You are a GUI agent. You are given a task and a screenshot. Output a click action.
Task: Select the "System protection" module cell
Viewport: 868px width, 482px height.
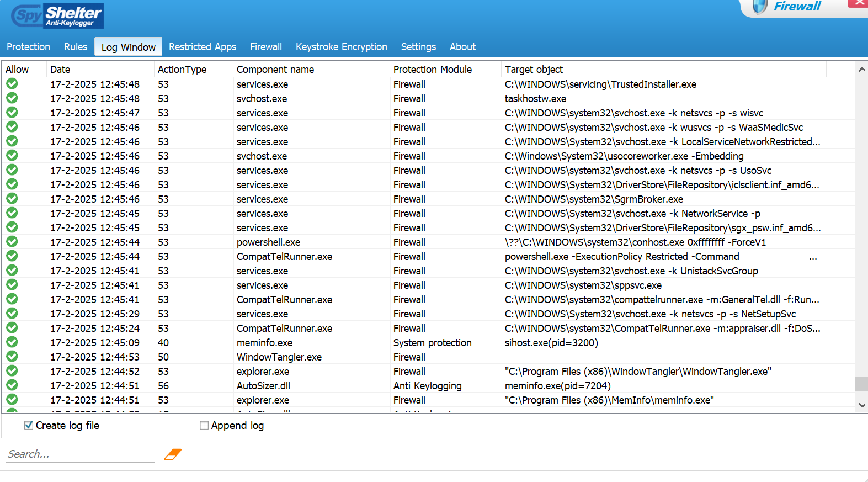[432, 342]
